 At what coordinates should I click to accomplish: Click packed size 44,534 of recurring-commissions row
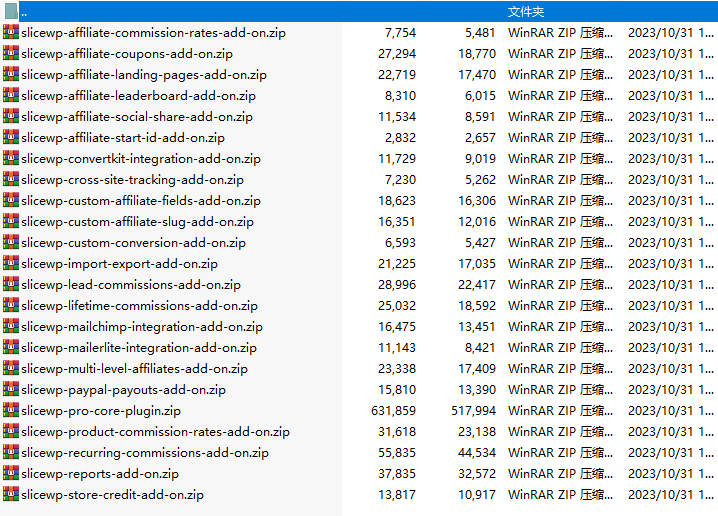coord(477,453)
